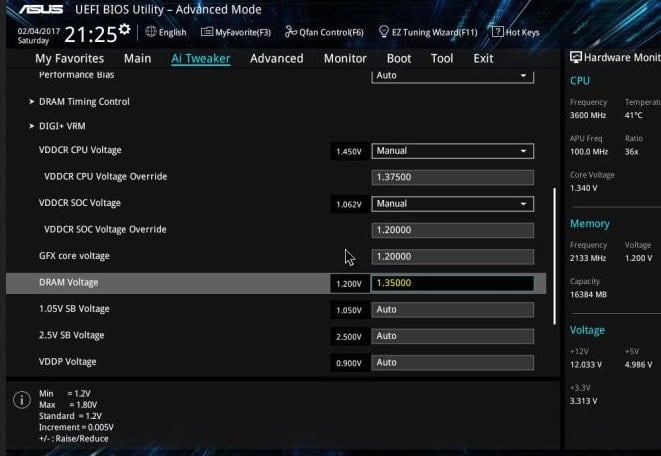Click the 2133 MHz memory frequency value
The height and width of the screenshot is (456, 661).
tap(588, 258)
